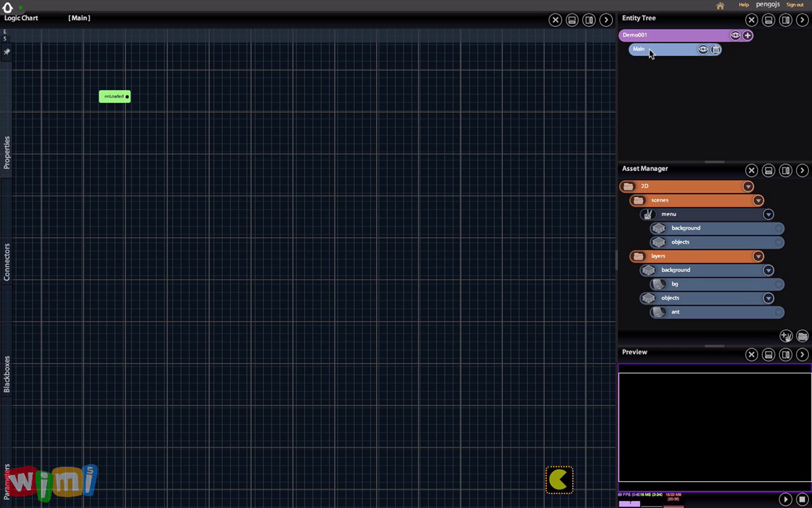Click the add scene icon in Asset Manager
812x508 pixels.
(786, 336)
